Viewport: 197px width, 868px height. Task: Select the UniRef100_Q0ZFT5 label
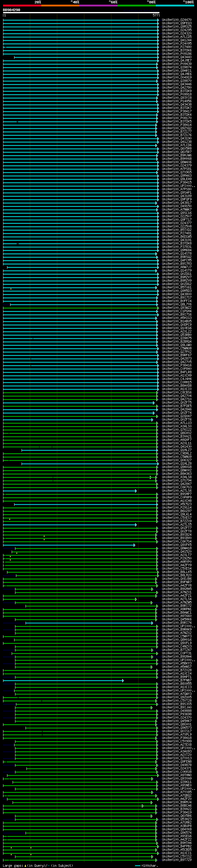[177, 403]
